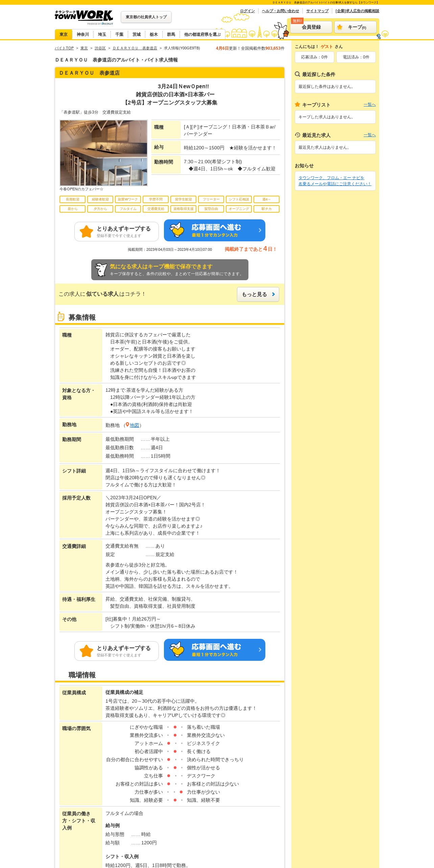Open 他の都道府県を選ぶ tab

coord(202,34)
